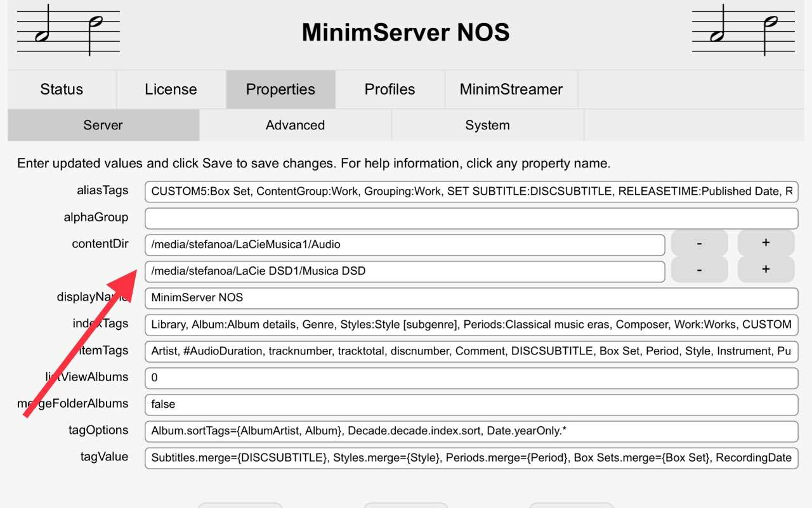Select the Advanced properties subtab
The image size is (812, 508).
click(295, 126)
